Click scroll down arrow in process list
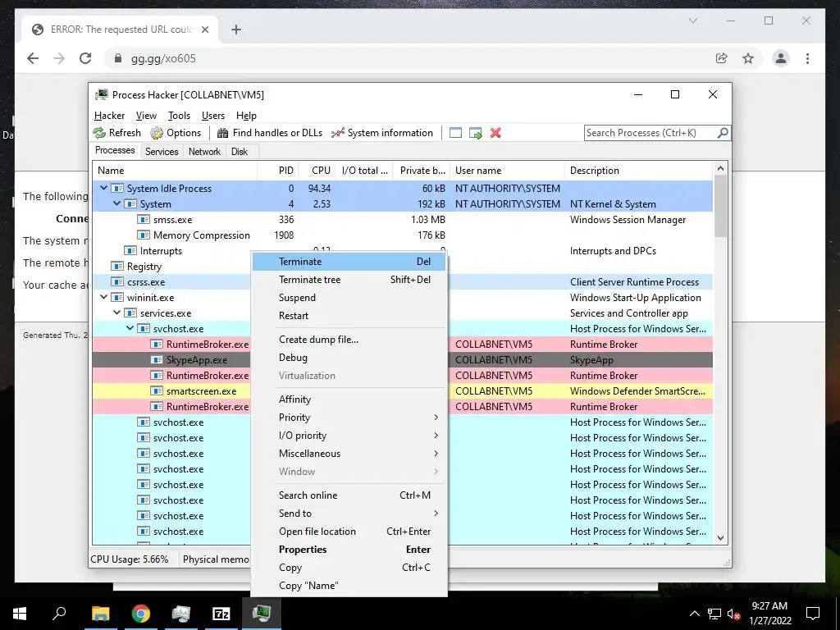Viewport: 840px width, 630px height. click(720, 538)
